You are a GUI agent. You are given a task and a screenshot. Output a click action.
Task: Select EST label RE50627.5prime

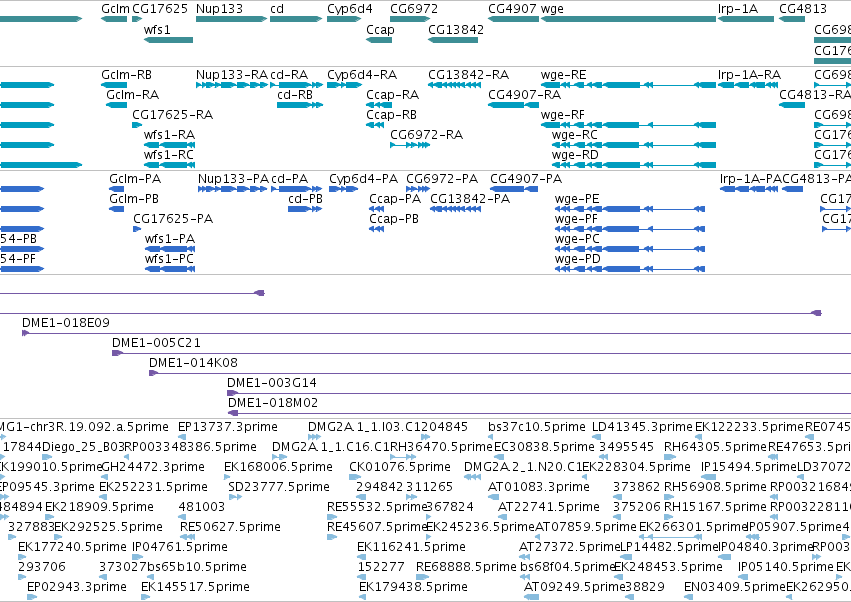(x=231, y=527)
